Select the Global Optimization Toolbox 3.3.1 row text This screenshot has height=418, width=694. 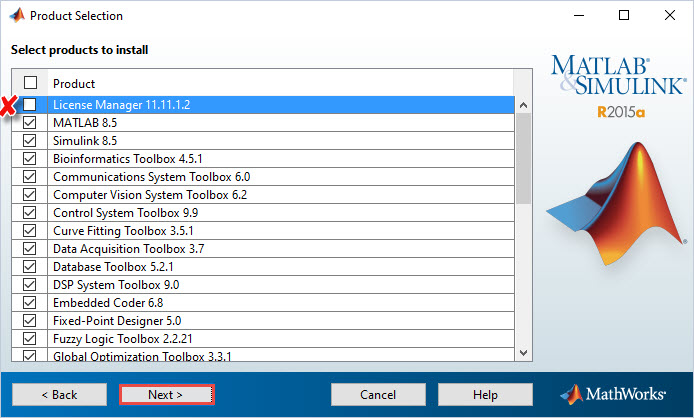tap(142, 356)
